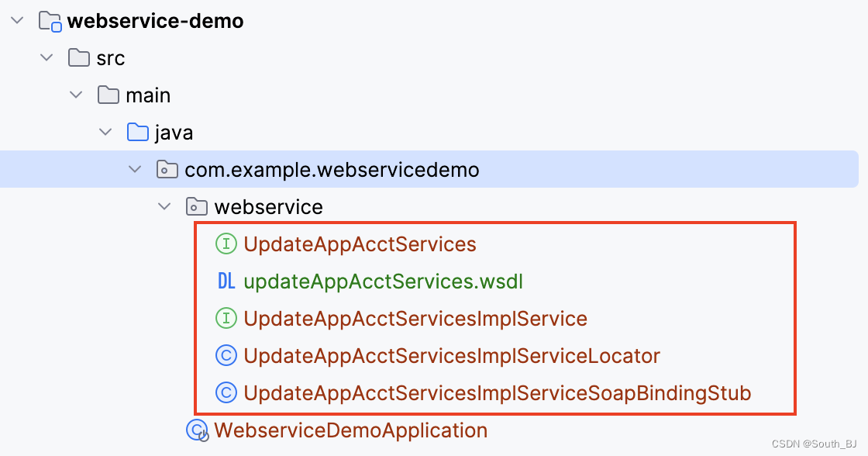Click the webservice-demo module folder icon
The width and height of the screenshot is (868, 456).
click(50, 21)
